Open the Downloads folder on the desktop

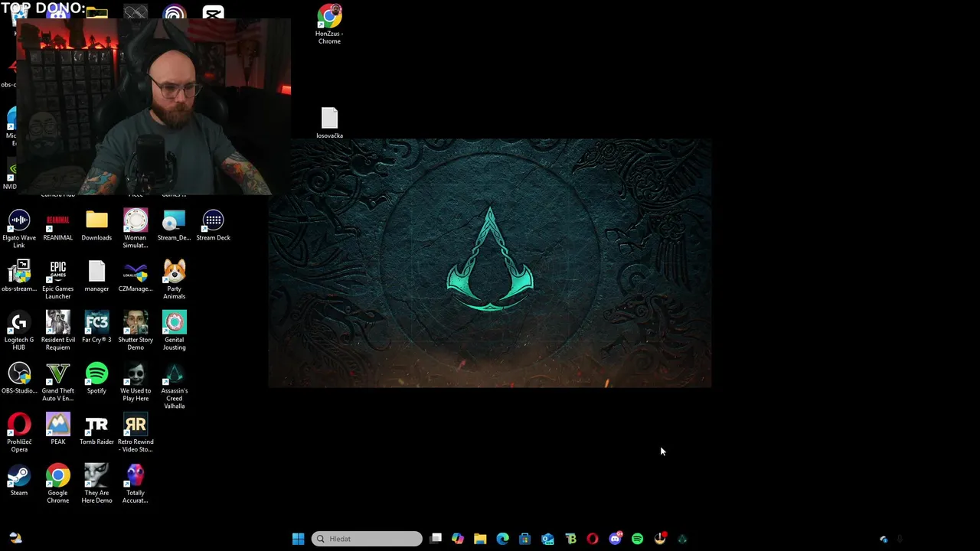[96, 226]
